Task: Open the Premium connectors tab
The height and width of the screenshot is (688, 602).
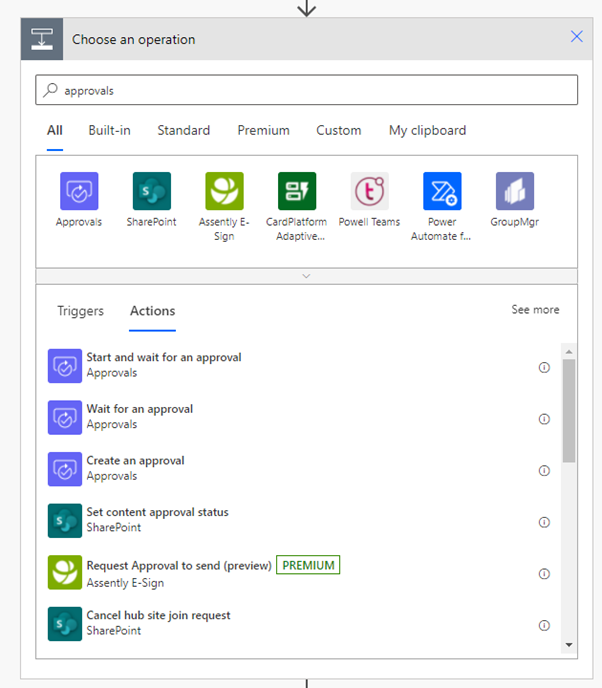Action: (263, 130)
